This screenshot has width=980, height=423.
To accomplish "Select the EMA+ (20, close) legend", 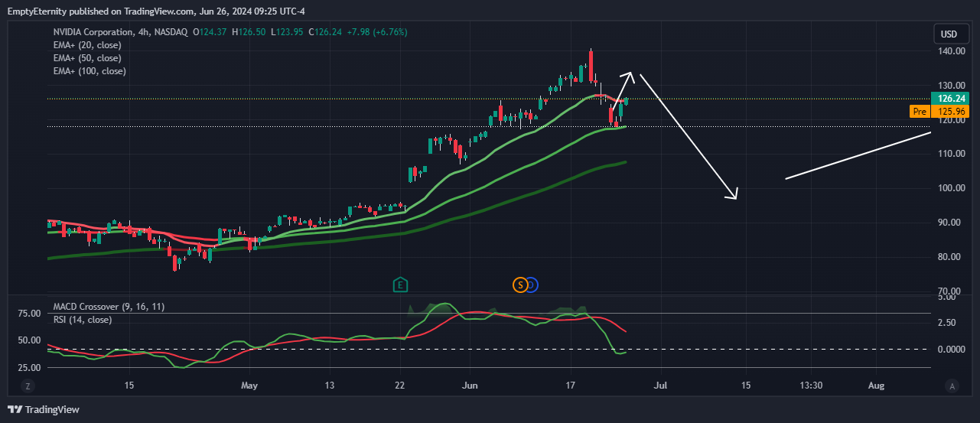I will click(86, 45).
